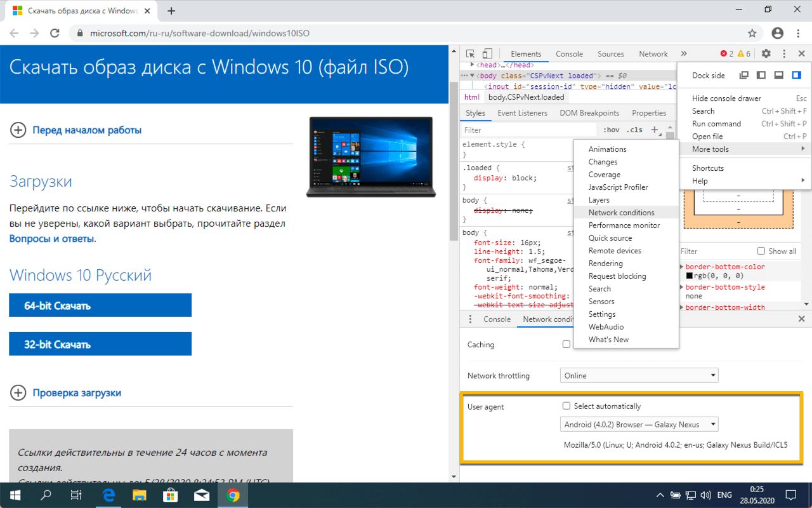Click the Styles Filter input field

coord(530,130)
